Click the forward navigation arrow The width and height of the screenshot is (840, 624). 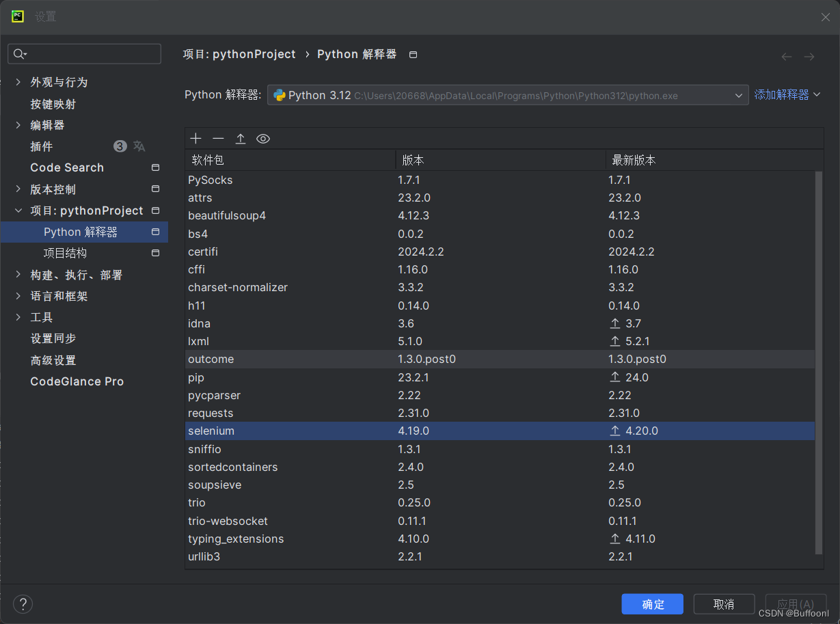[809, 57]
